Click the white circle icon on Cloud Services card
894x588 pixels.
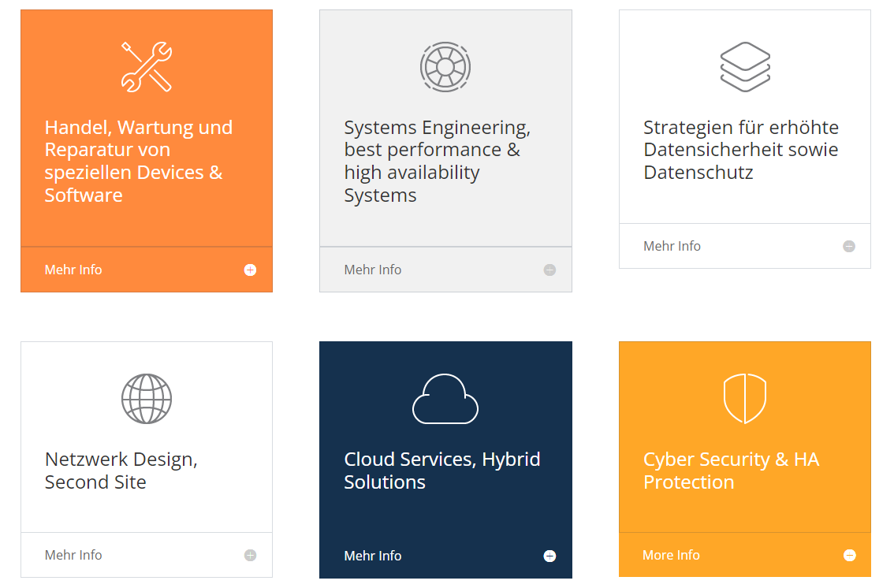point(549,556)
